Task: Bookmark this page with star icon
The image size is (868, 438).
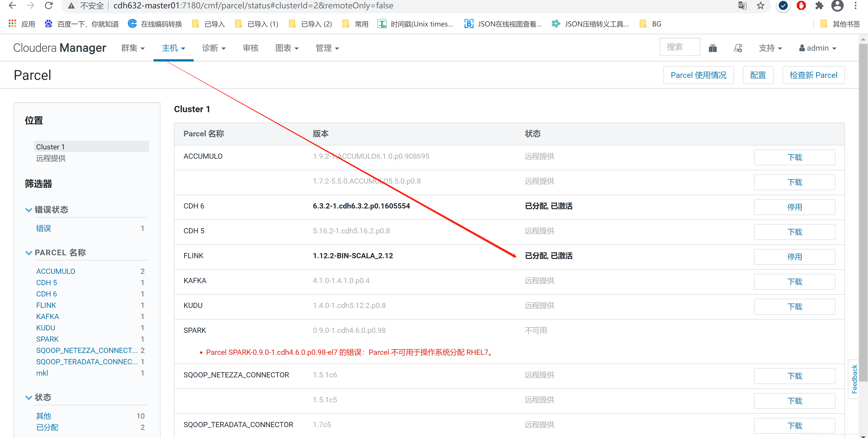Action: click(x=760, y=5)
